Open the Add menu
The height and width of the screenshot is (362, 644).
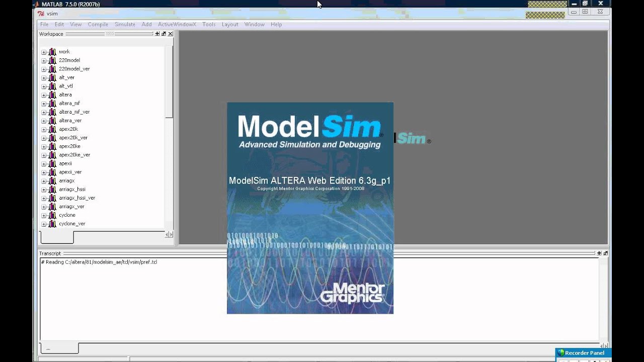click(x=146, y=24)
